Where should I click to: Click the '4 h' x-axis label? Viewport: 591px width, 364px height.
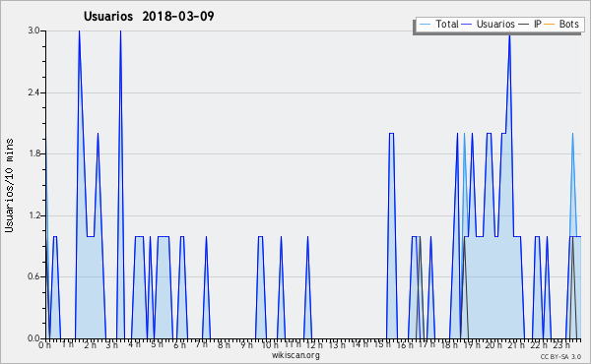(135, 344)
